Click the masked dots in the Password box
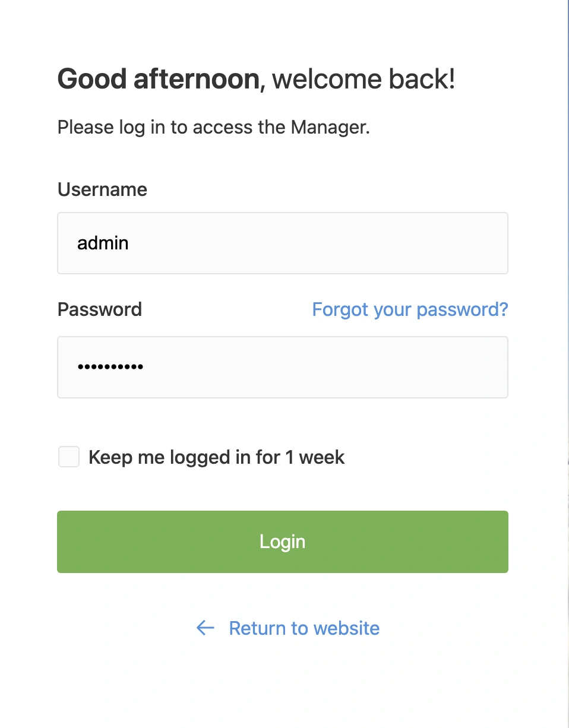This screenshot has height=728, width=569. point(110,367)
